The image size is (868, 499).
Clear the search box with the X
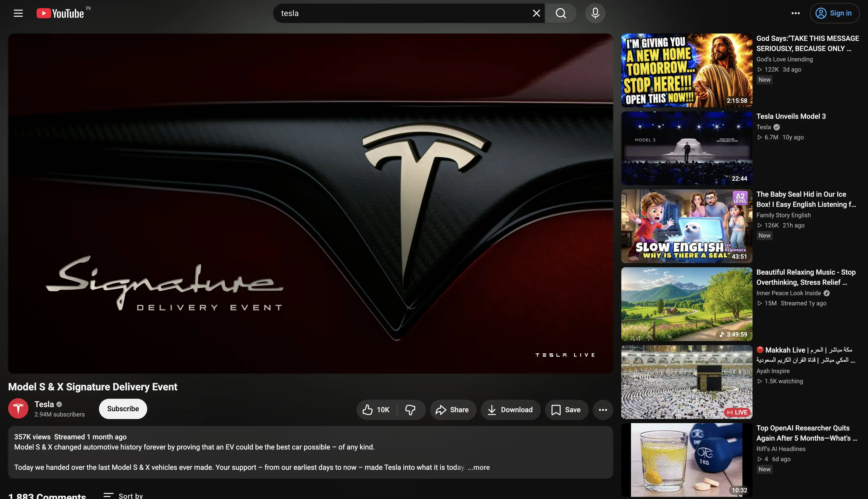pyautogui.click(x=536, y=13)
